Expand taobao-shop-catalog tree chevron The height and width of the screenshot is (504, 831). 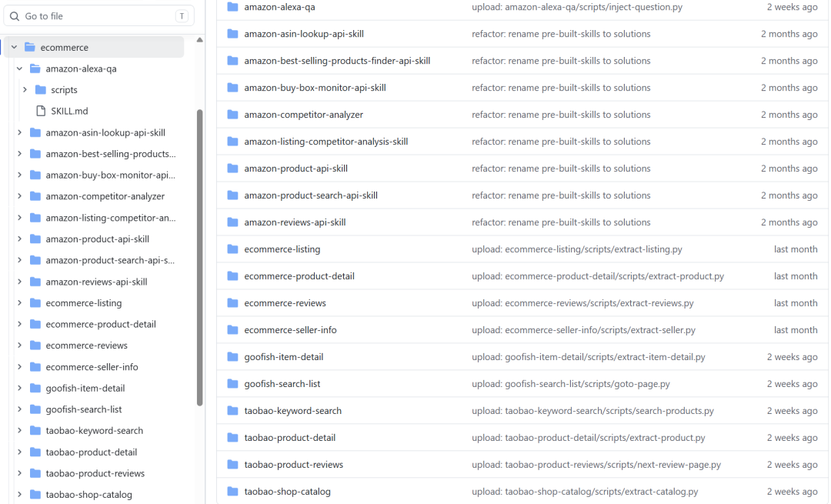tap(19, 495)
